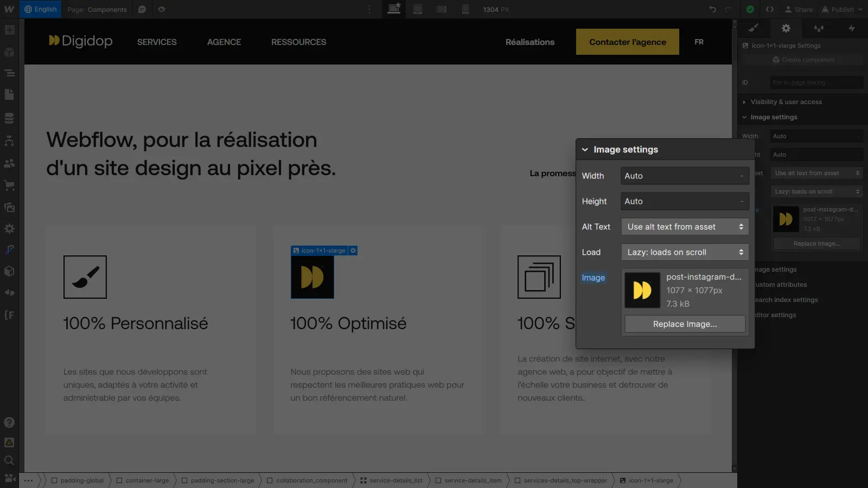The height and width of the screenshot is (488, 868).
Task: Open the Add elements panel
Action: click(x=9, y=30)
